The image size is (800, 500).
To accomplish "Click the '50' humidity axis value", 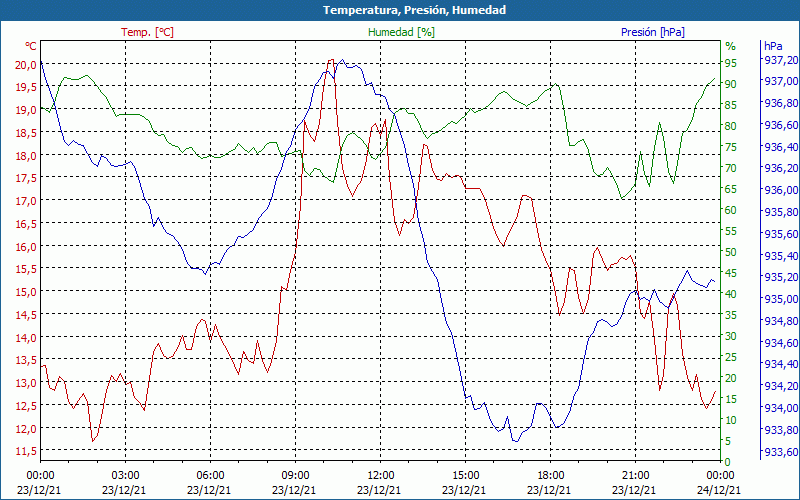I will coord(731,252).
